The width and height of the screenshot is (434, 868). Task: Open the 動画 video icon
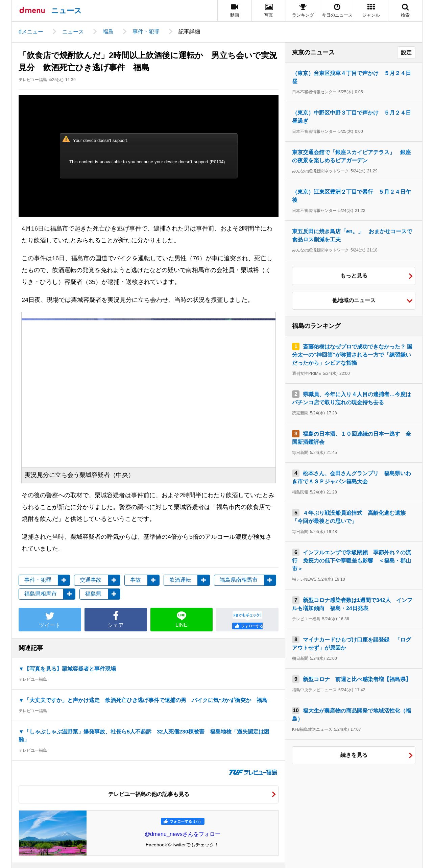pyautogui.click(x=235, y=10)
